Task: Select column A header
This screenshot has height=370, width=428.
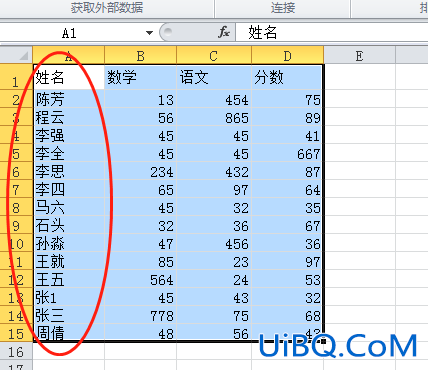Action: click(x=69, y=55)
